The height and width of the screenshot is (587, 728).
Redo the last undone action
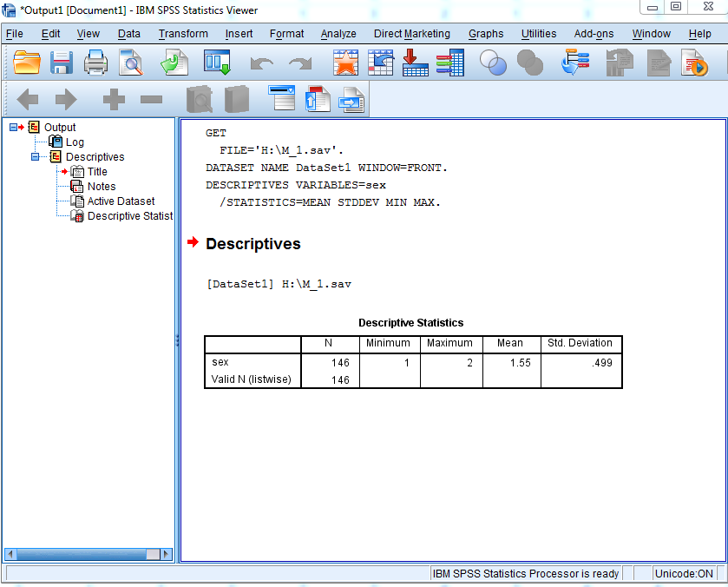click(300, 63)
